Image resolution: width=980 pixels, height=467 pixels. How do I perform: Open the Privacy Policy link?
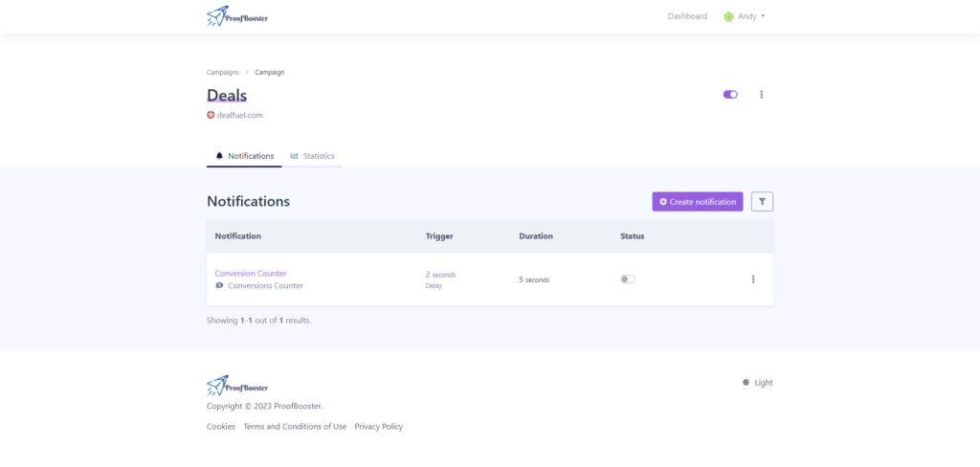(x=379, y=427)
